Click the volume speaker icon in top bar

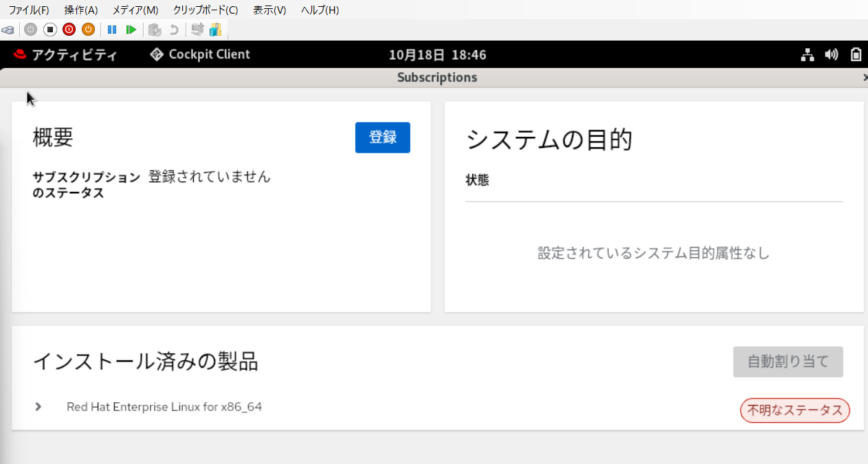click(832, 55)
